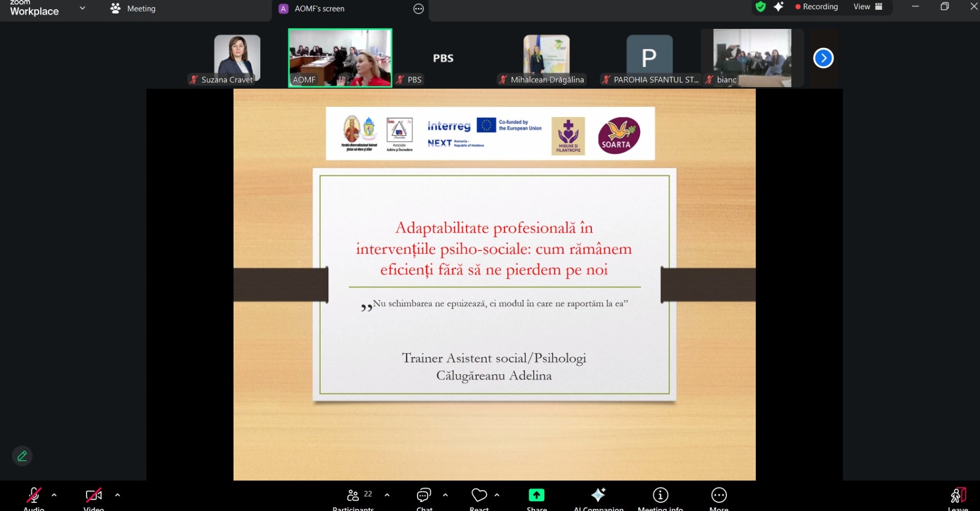Open the More options menu
Viewport: 980px width, 511px height.
719,496
